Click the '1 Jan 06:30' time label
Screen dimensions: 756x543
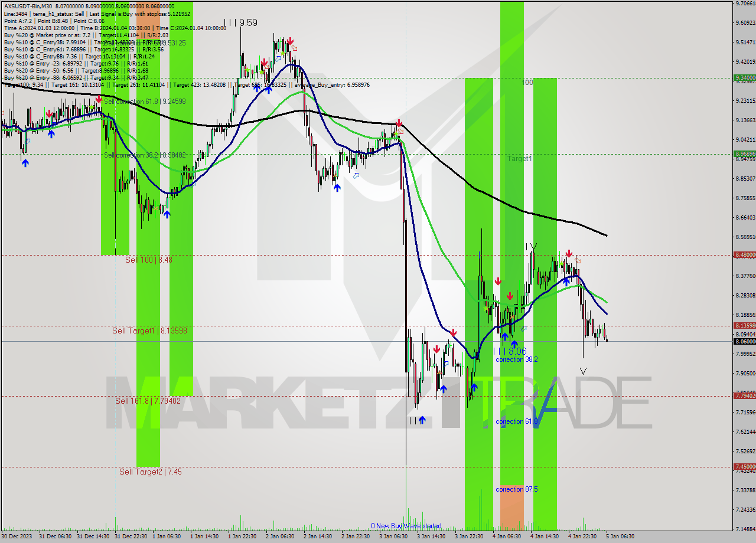coord(167,537)
